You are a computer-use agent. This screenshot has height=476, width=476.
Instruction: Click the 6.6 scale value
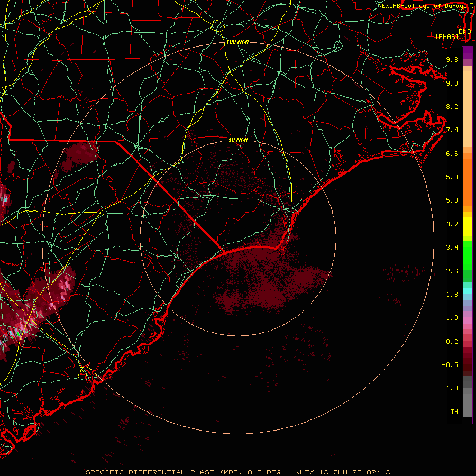pos(452,153)
